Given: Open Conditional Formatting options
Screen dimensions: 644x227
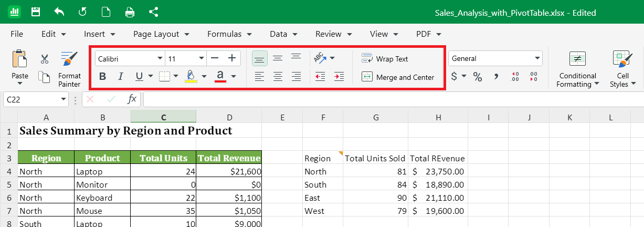Looking at the screenshot, I should tap(577, 69).
